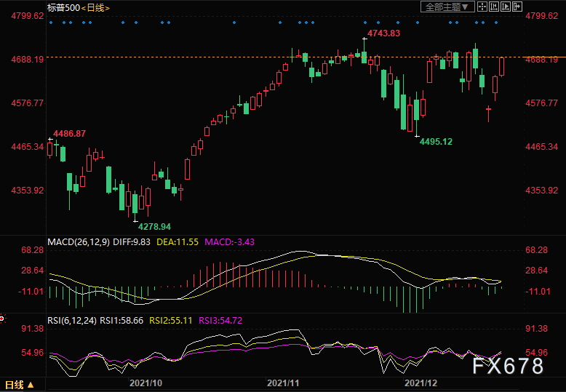Click the 2021/11 date on the time axis
566x392 pixels.
(x=283, y=383)
